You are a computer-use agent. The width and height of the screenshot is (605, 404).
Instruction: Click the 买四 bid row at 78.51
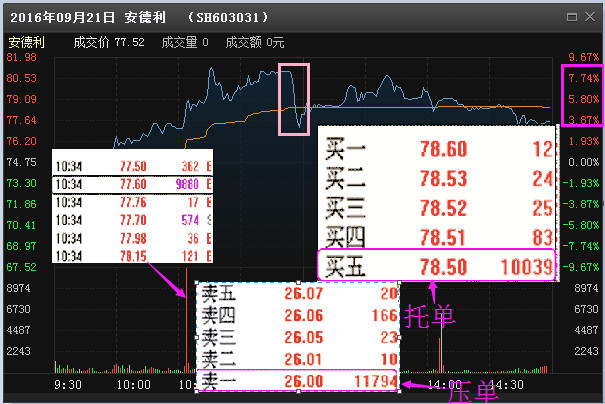[437, 237]
